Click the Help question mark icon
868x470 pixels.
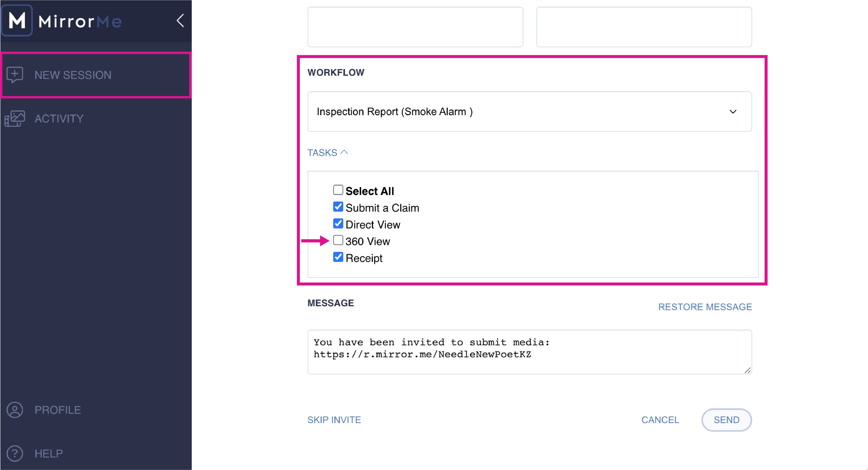coord(15,454)
